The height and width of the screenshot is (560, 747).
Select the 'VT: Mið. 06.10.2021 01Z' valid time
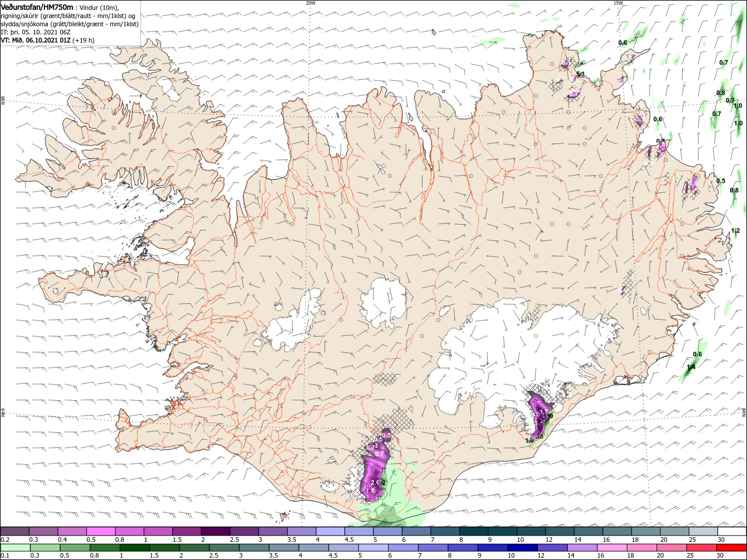[36, 40]
